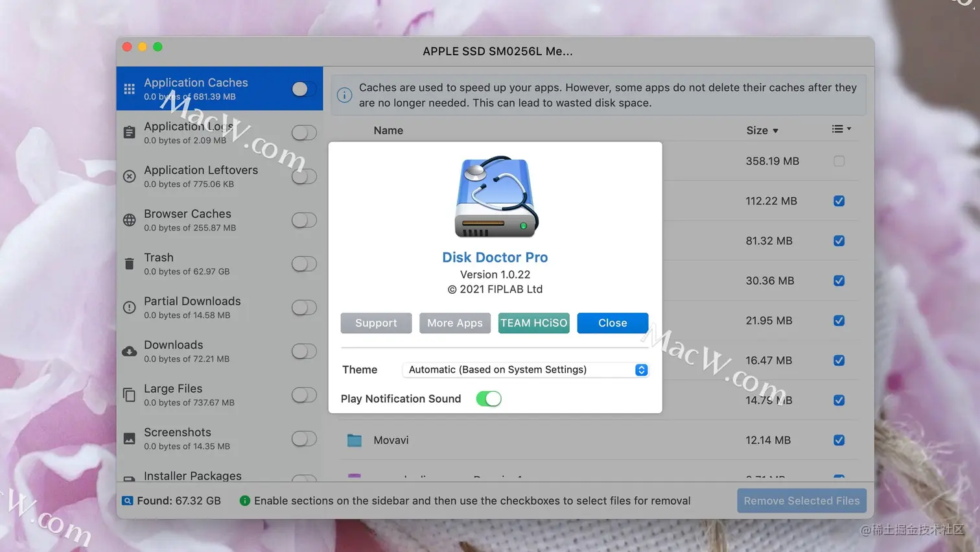Open the Theme dropdown
The image size is (980, 552).
[x=525, y=370]
